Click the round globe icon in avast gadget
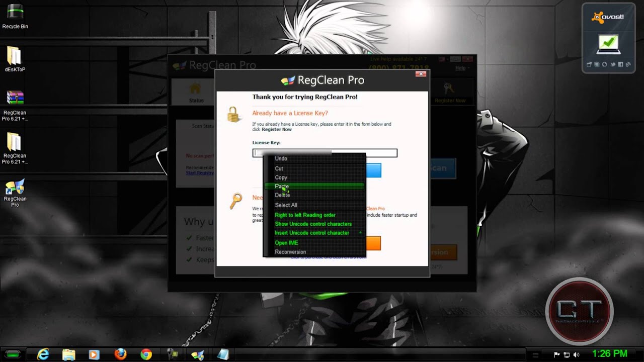The image size is (644, 362). pyautogui.click(x=605, y=64)
